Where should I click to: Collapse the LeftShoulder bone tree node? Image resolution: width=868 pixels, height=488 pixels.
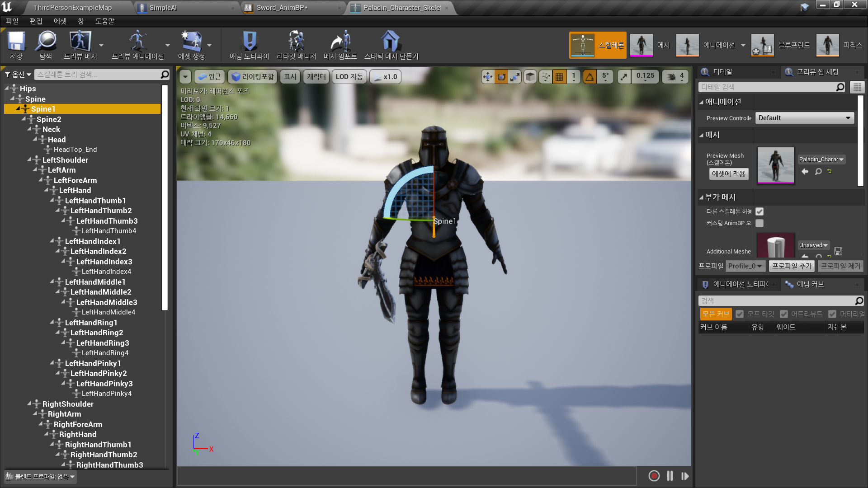(x=29, y=160)
